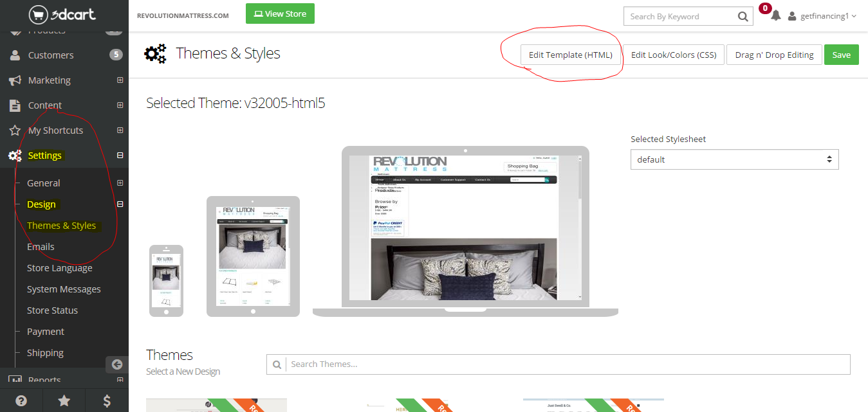Screen dimensions: 868x412
Task: Click the Themes search magnifier icon
Action: click(x=277, y=364)
